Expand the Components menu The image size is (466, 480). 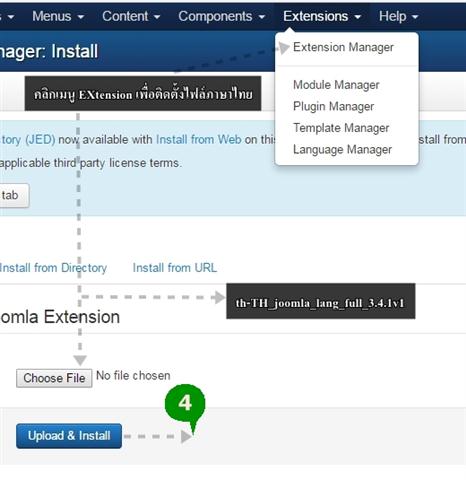222,16
